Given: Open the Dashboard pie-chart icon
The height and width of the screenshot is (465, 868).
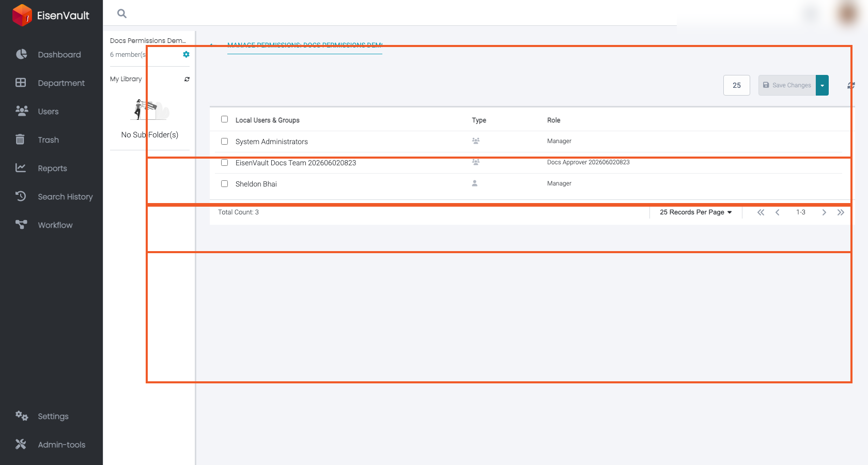Looking at the screenshot, I should click(21, 54).
